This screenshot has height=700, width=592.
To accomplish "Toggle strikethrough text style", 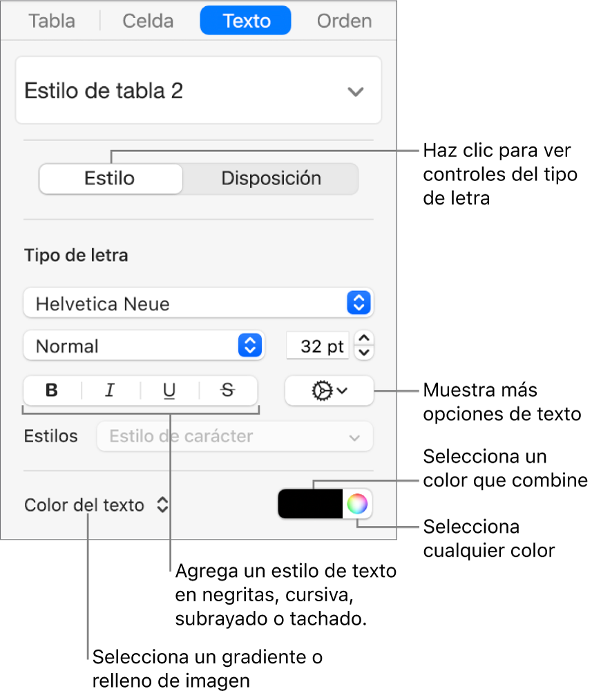I will [x=227, y=390].
